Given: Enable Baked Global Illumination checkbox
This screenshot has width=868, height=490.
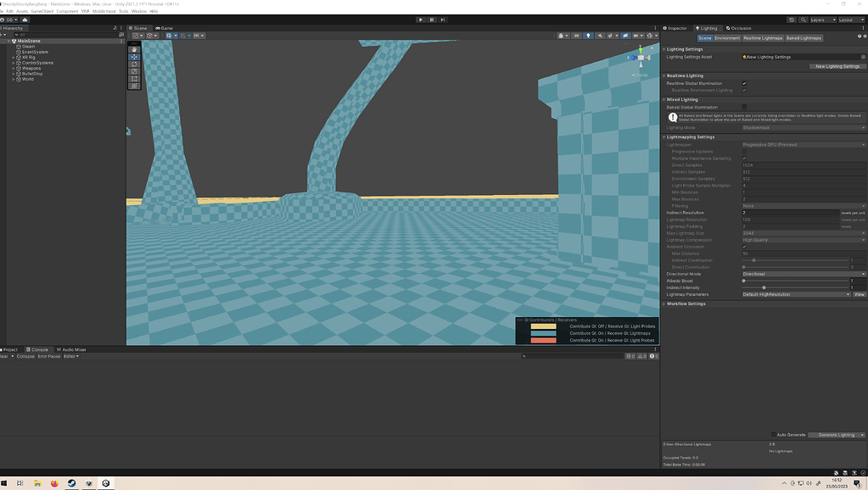Looking at the screenshot, I should click(x=744, y=108).
